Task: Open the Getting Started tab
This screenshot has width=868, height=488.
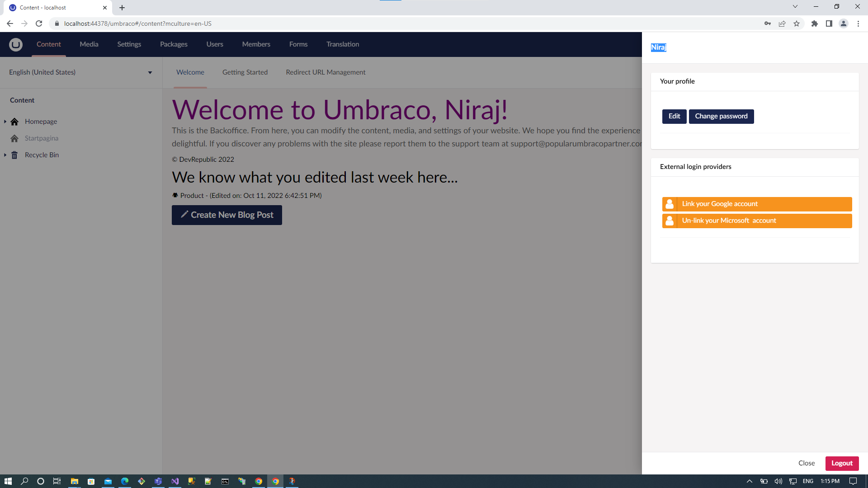Action: pos(245,72)
